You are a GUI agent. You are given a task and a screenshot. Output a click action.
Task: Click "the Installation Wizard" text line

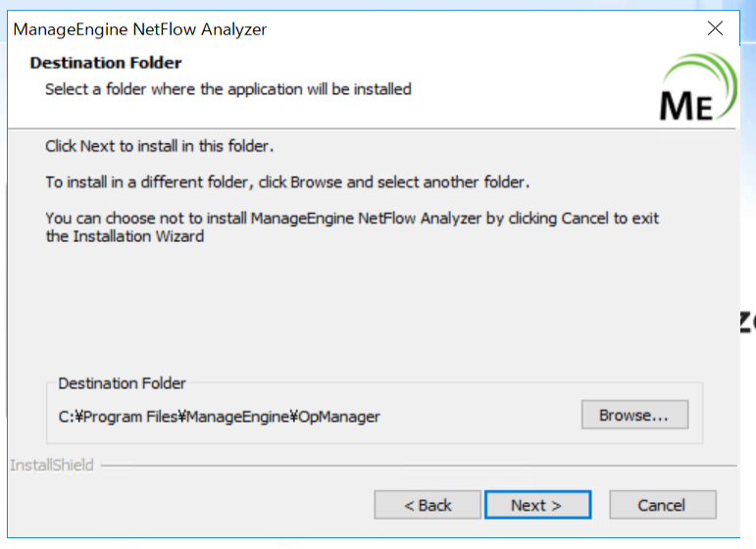(x=125, y=236)
